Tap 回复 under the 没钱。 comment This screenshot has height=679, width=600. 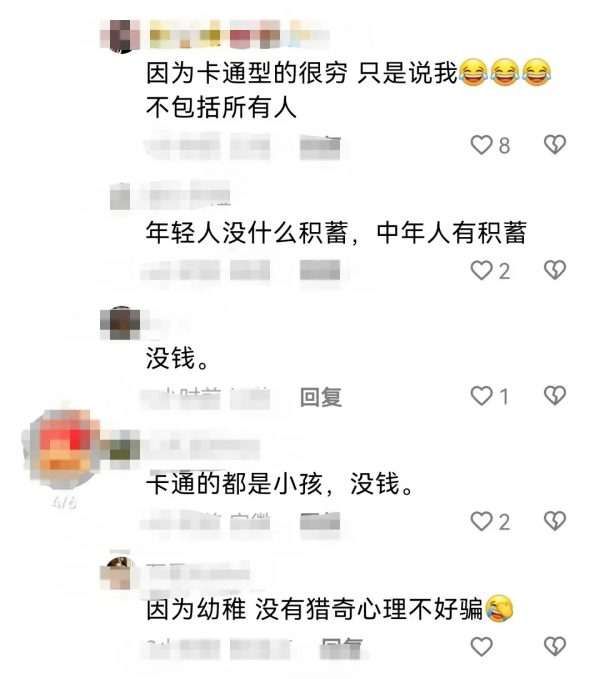click(x=321, y=397)
